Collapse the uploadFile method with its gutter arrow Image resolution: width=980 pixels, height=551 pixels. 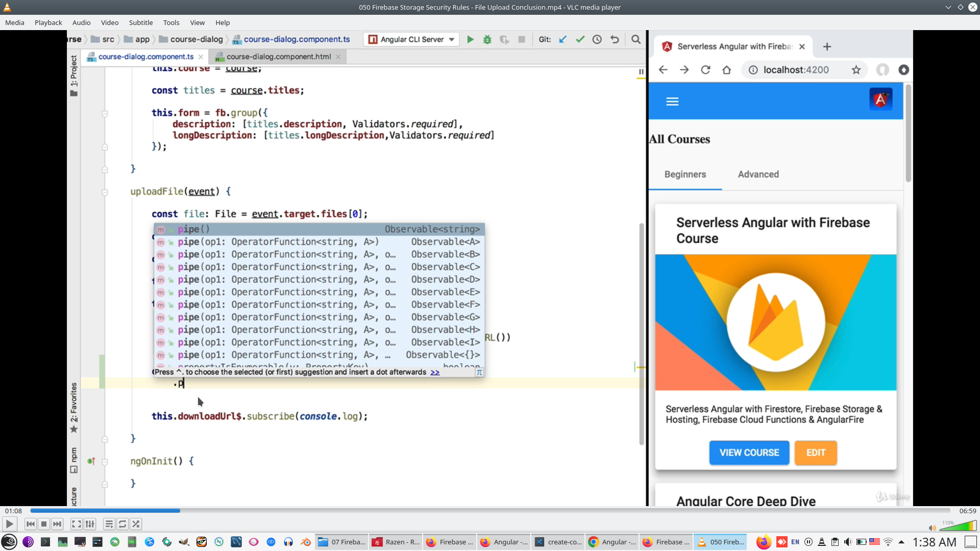105,193
